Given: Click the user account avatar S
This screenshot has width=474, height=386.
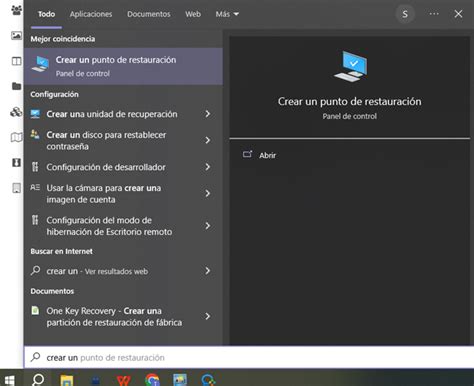Looking at the screenshot, I should (405, 14).
